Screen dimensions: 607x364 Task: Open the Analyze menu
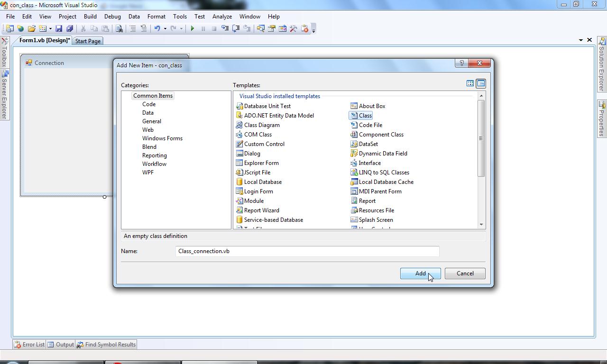(222, 16)
